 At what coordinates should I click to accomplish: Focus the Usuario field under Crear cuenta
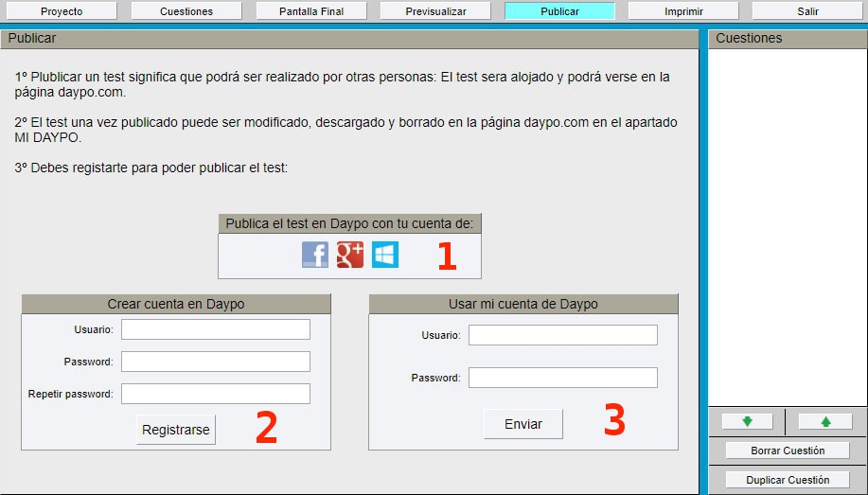click(x=216, y=329)
